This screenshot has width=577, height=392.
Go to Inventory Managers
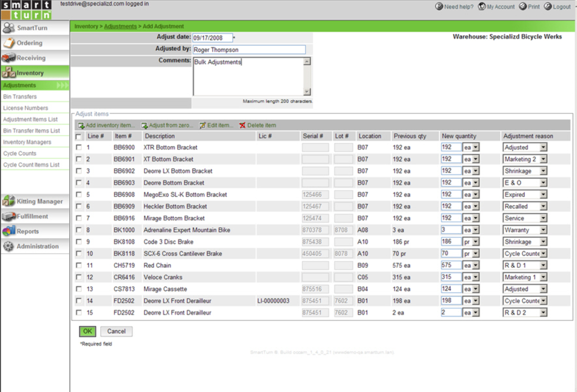pyautogui.click(x=27, y=142)
